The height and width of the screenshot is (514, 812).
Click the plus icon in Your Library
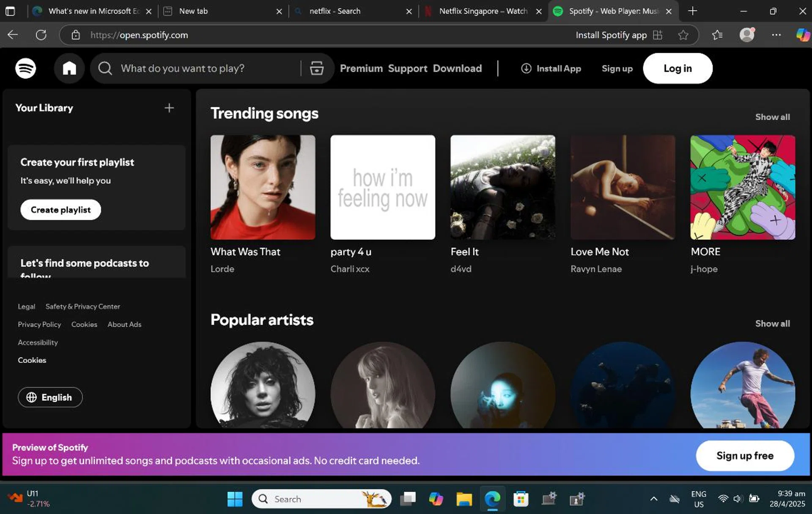point(169,108)
